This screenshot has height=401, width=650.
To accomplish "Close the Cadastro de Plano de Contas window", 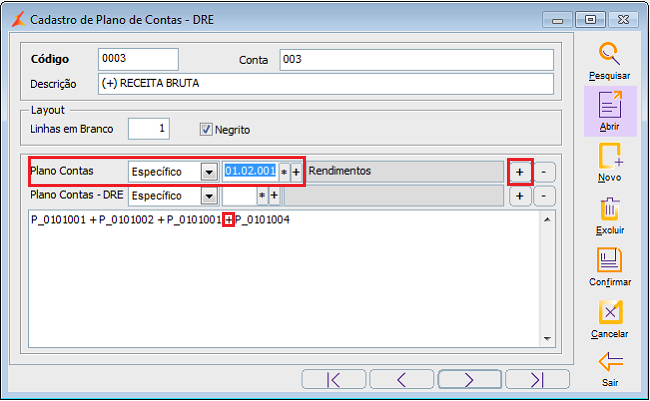I will click(x=623, y=20).
